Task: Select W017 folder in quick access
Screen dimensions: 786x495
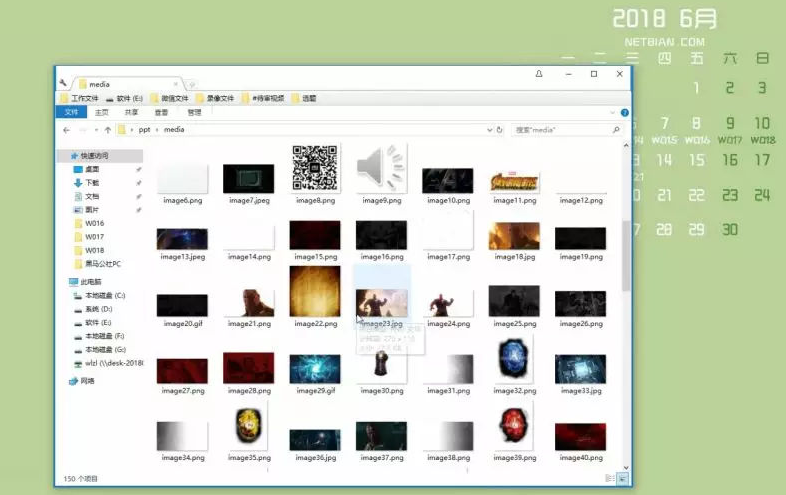Action: (x=95, y=237)
